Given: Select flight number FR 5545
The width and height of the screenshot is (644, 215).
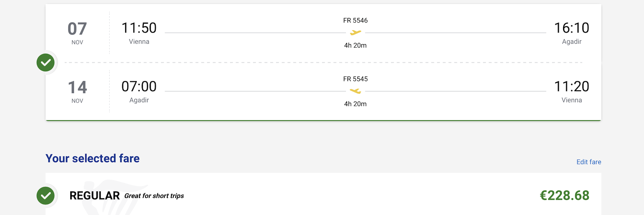Looking at the screenshot, I should pyautogui.click(x=355, y=79).
